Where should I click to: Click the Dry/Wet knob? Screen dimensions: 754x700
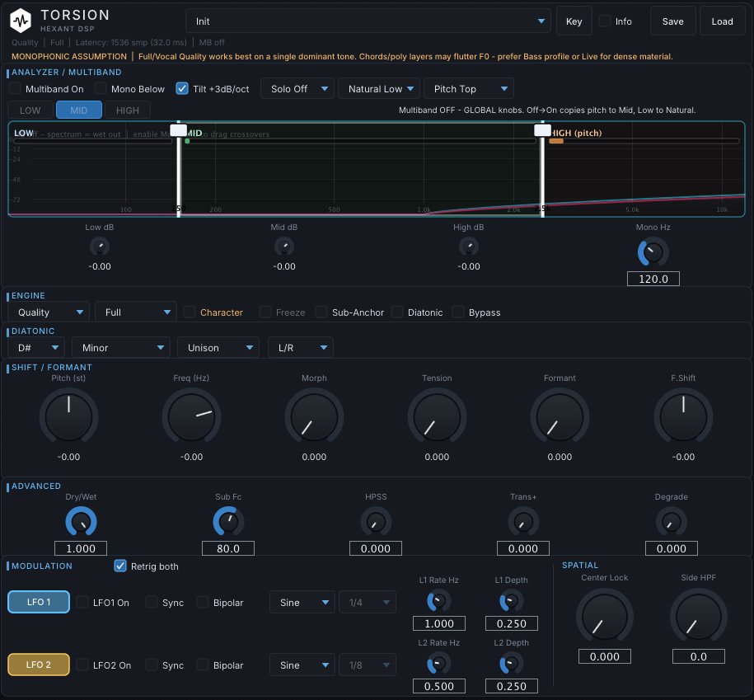81,523
